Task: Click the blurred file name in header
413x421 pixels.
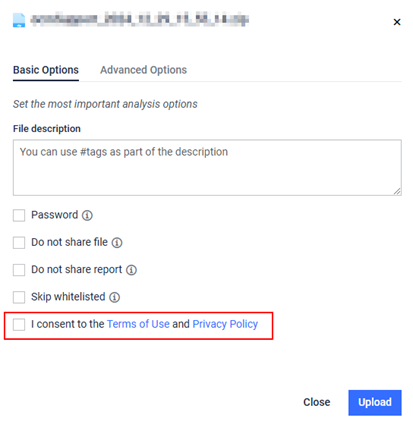Action: coord(140,19)
